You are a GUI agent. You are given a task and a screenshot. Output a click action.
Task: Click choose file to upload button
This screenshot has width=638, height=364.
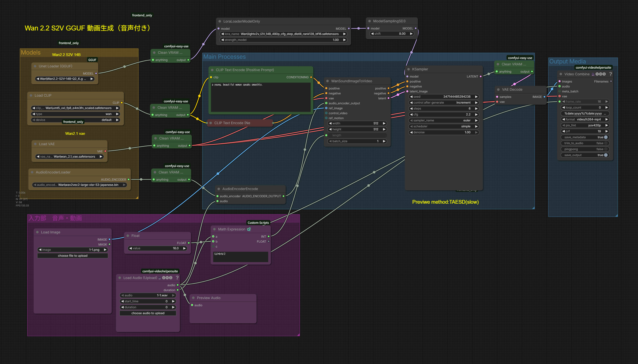tap(73, 255)
